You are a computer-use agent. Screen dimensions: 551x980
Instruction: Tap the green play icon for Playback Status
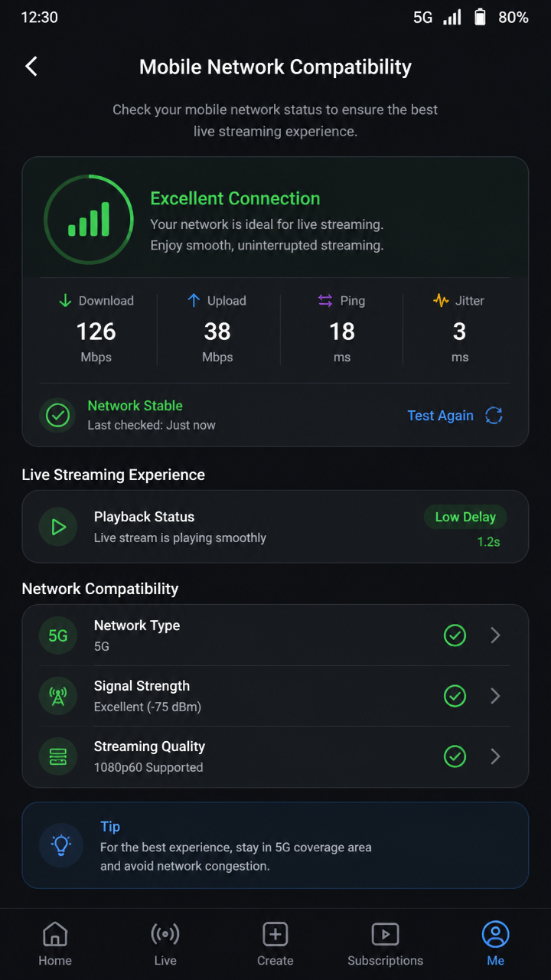58,527
